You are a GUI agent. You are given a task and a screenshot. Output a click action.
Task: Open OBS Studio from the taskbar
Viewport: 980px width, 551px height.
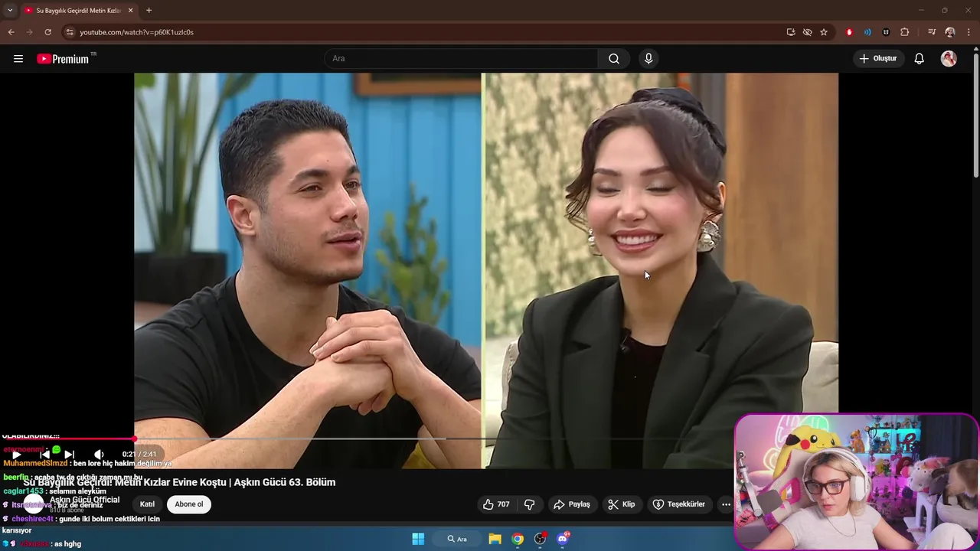(541, 539)
